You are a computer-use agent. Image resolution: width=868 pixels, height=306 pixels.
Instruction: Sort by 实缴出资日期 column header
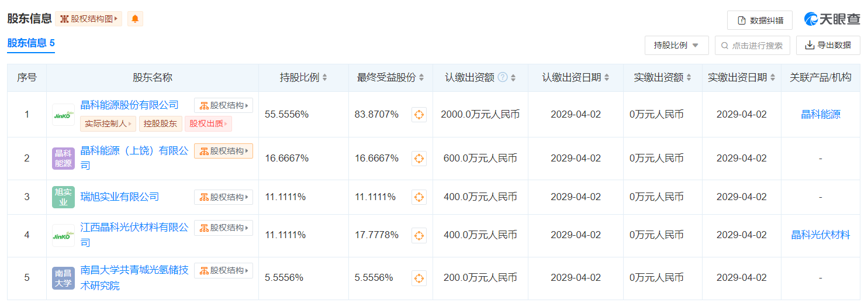[x=741, y=77]
